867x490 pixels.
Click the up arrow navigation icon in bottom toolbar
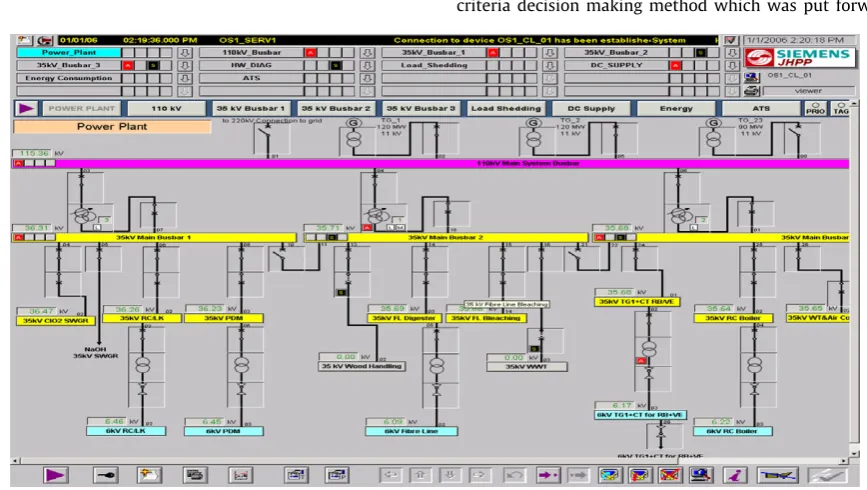(420, 475)
